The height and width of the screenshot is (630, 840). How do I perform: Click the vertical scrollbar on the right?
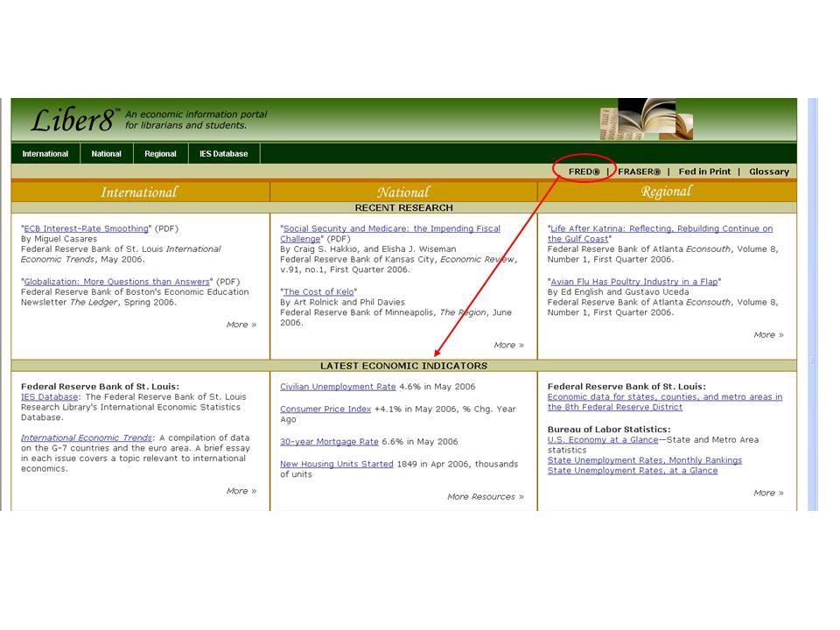[813, 304]
